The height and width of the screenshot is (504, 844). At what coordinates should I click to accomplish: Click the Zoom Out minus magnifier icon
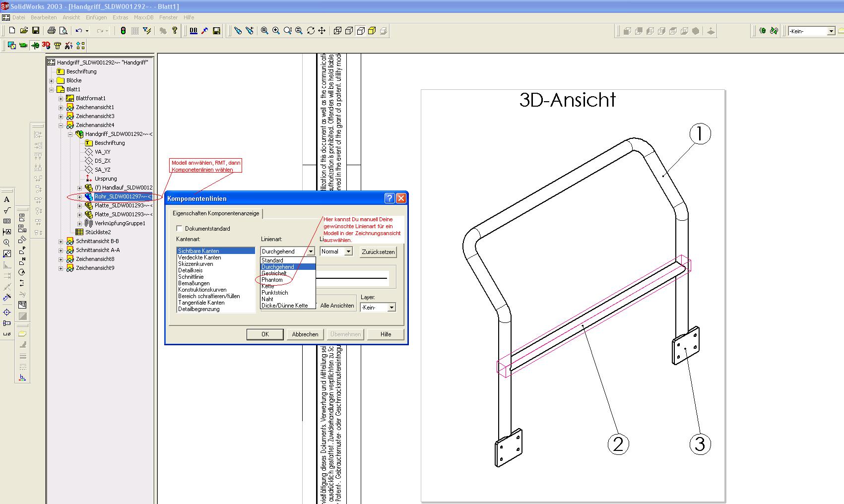[299, 31]
